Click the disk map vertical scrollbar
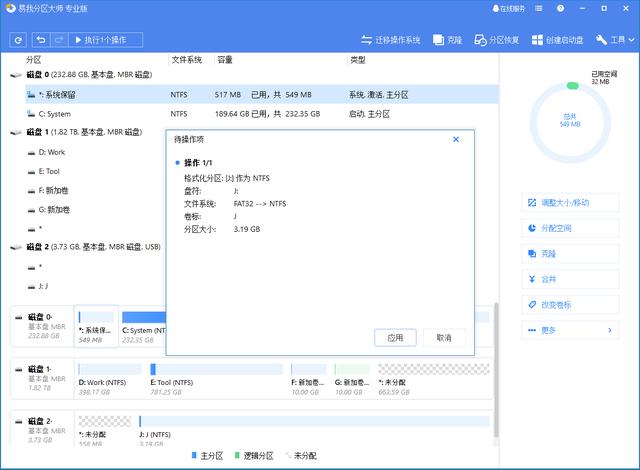The height and width of the screenshot is (470, 640). [x=496, y=370]
